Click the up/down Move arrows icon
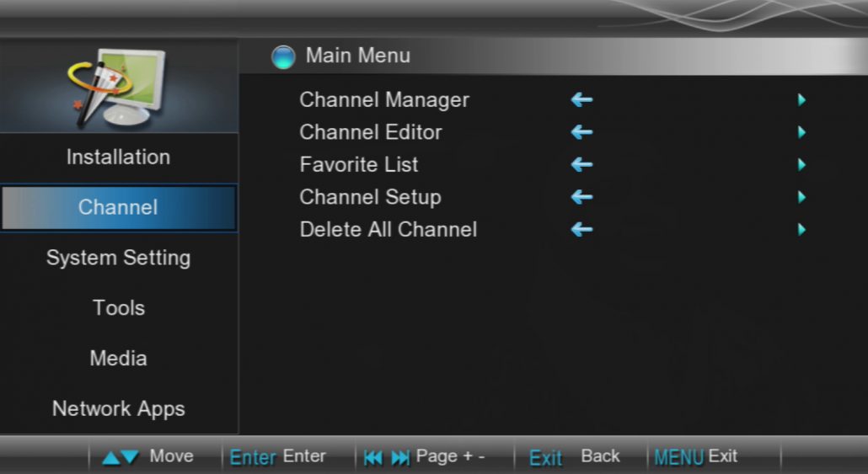The image size is (868, 474). click(x=121, y=457)
